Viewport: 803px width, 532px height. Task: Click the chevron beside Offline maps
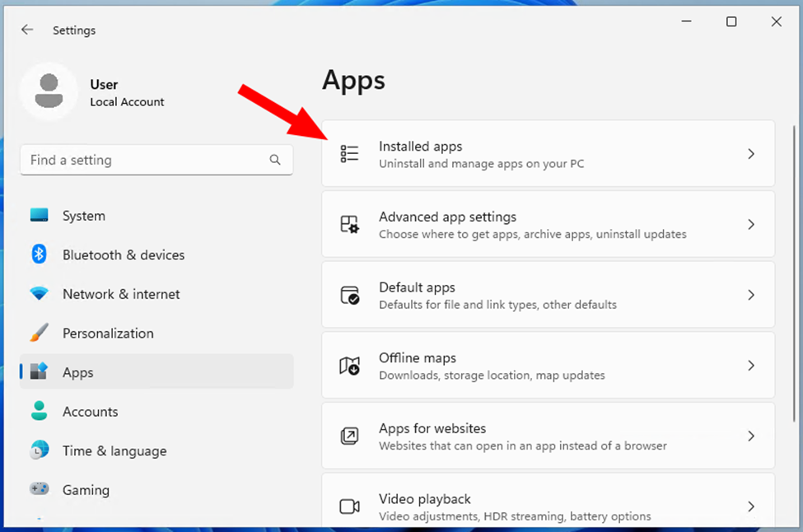click(750, 366)
